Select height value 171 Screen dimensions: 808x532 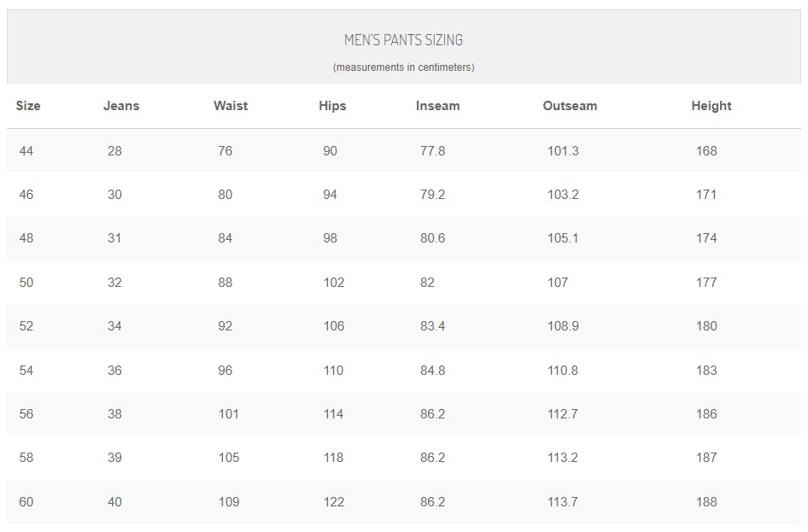point(706,195)
